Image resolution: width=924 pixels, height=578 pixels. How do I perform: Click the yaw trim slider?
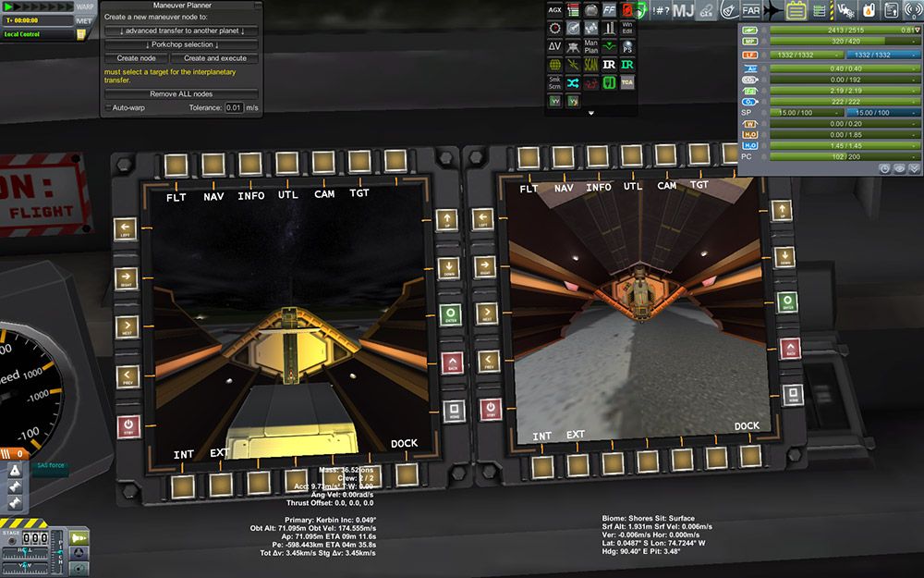[x=24, y=570]
